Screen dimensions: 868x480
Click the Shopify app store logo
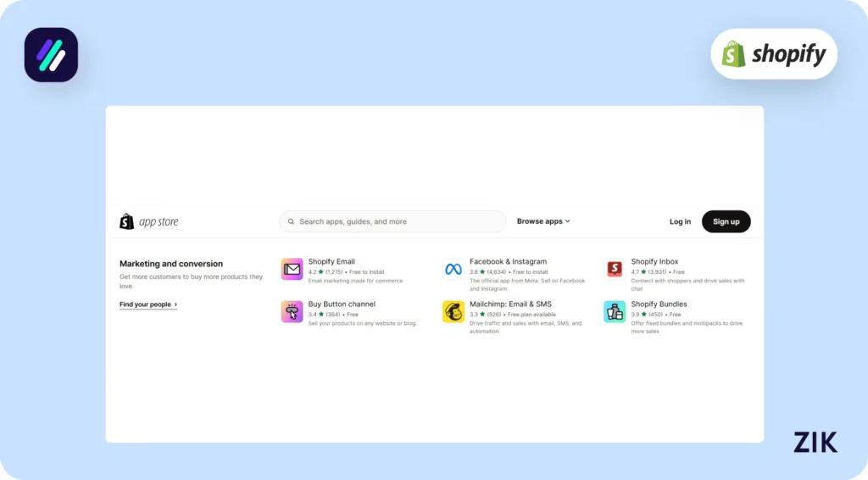click(x=149, y=222)
